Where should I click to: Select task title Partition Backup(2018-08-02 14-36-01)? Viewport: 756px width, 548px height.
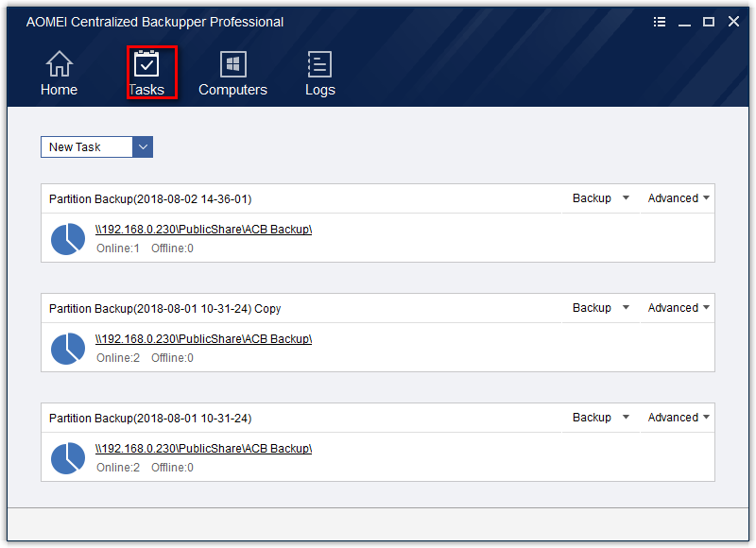(150, 199)
